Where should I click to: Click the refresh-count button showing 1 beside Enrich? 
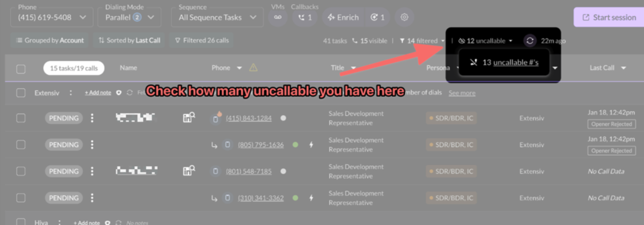click(x=377, y=18)
